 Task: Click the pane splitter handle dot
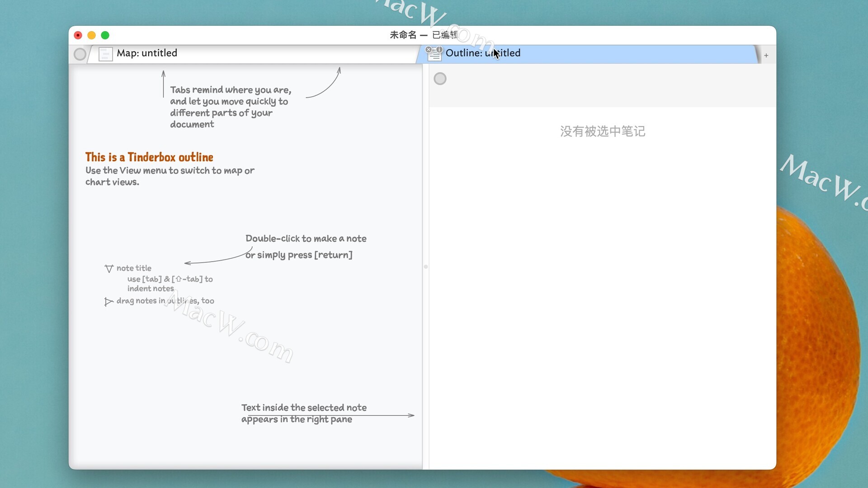pos(426,267)
